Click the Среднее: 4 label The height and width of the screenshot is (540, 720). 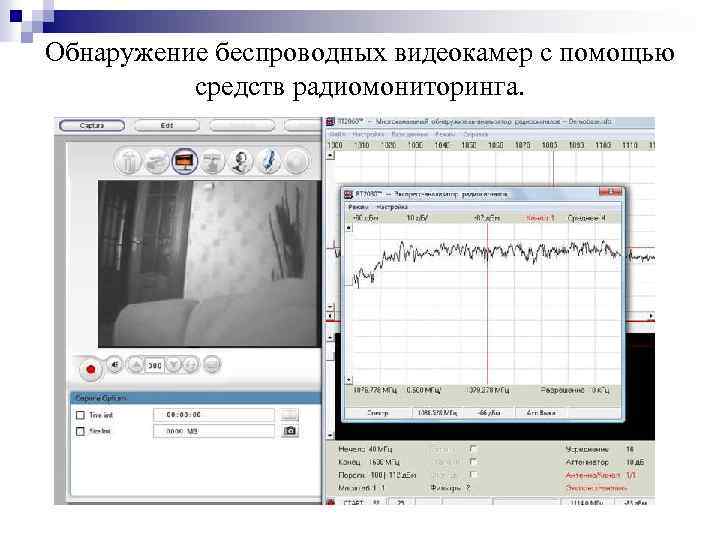pyautogui.click(x=586, y=218)
